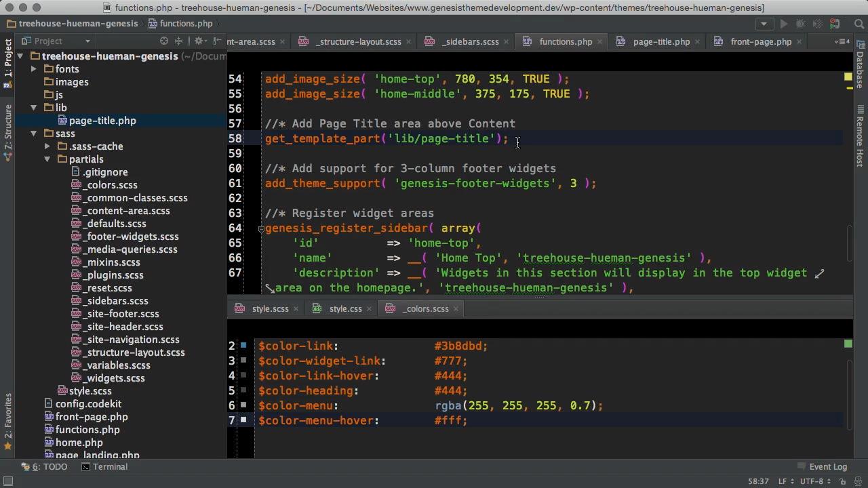The image size is (868, 488).
Task: Click the yellow warning marker in editor stripe
Action: (848, 77)
